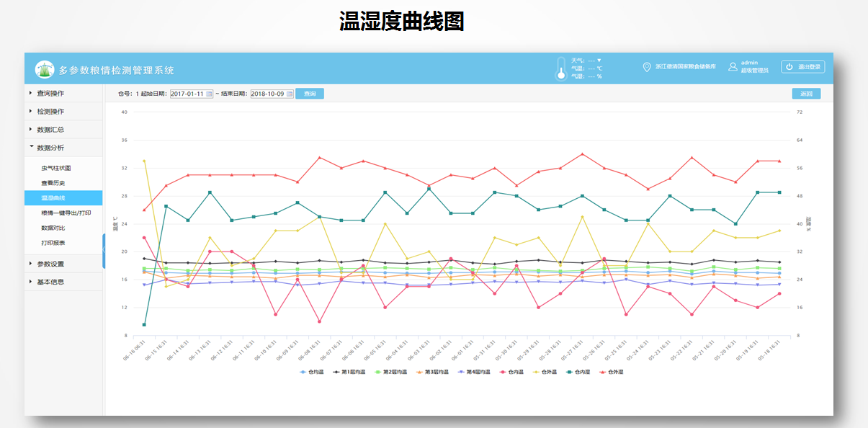Select 粮情一键导出/打印 in the sidebar
The width and height of the screenshot is (868, 428).
click(x=66, y=213)
